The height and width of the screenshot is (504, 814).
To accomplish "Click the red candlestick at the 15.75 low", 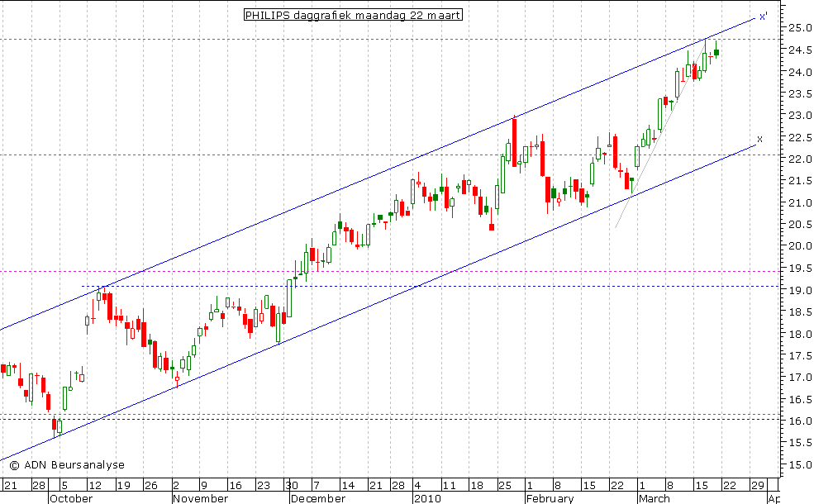I will 54,425.
